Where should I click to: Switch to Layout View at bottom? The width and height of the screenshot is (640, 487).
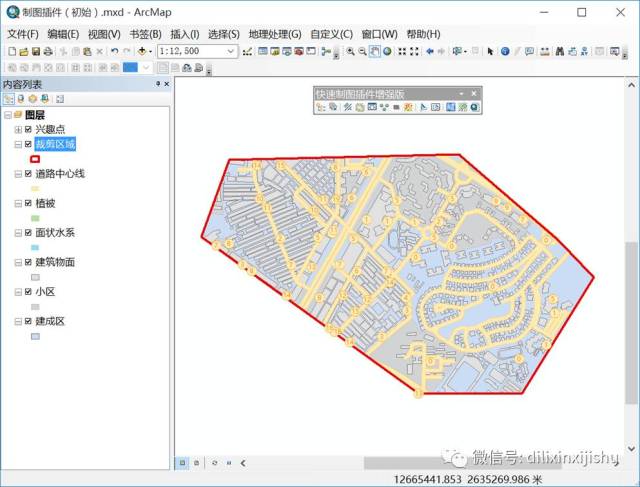pyautogui.click(x=196, y=463)
